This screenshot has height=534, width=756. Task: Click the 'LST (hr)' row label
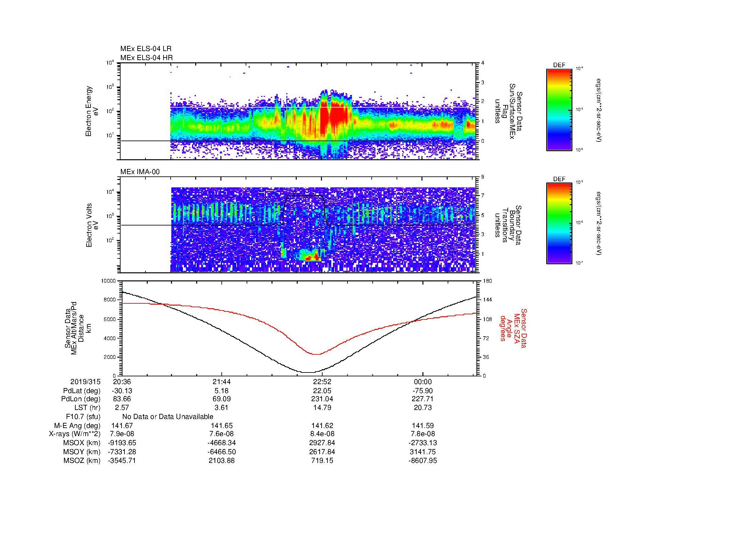[87, 408]
